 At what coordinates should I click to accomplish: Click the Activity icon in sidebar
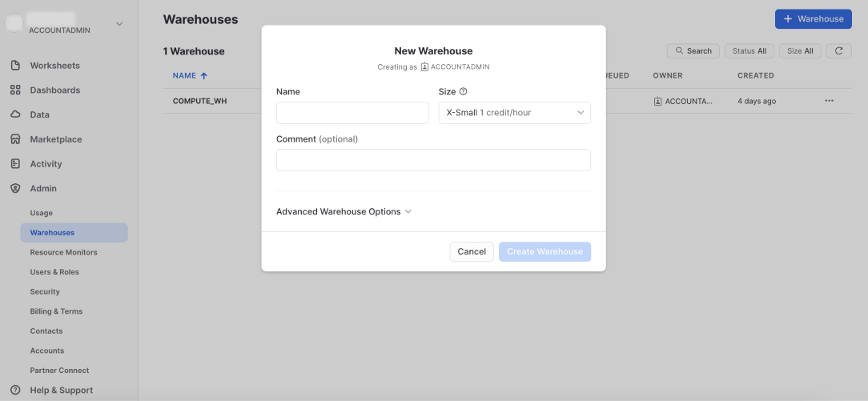(15, 164)
